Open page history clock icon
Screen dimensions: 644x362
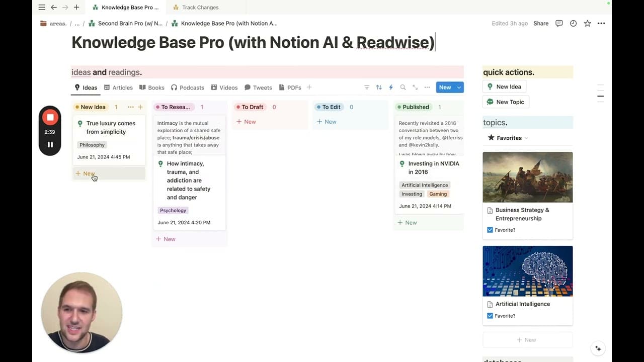point(573,23)
